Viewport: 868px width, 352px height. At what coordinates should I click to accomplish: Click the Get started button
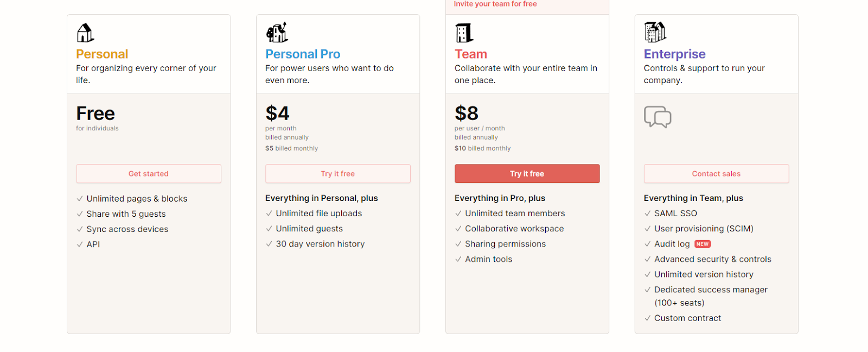coord(149,174)
